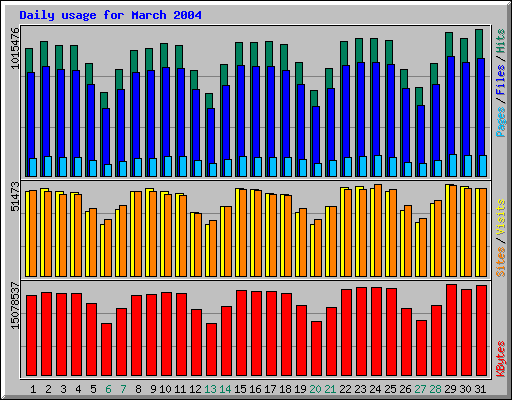This screenshot has width=512, height=400.
Task: Click day label 29 on the x-axis
Action: coord(450,389)
